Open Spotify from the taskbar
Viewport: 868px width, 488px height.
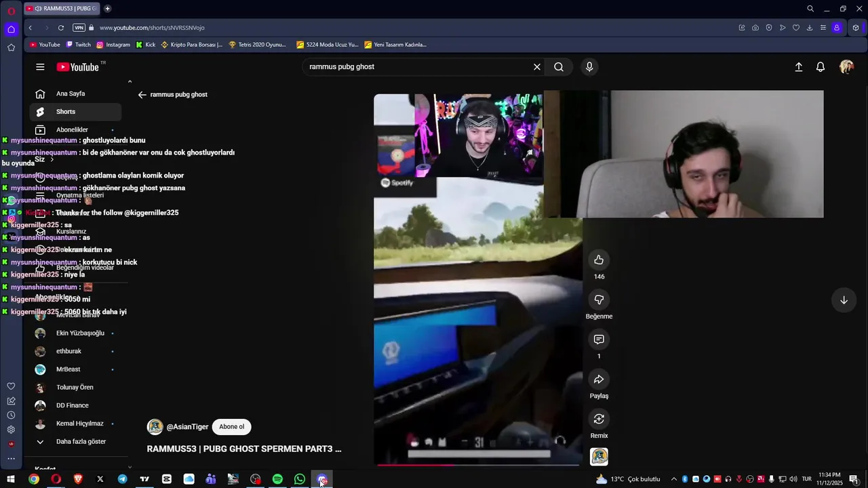click(277, 479)
